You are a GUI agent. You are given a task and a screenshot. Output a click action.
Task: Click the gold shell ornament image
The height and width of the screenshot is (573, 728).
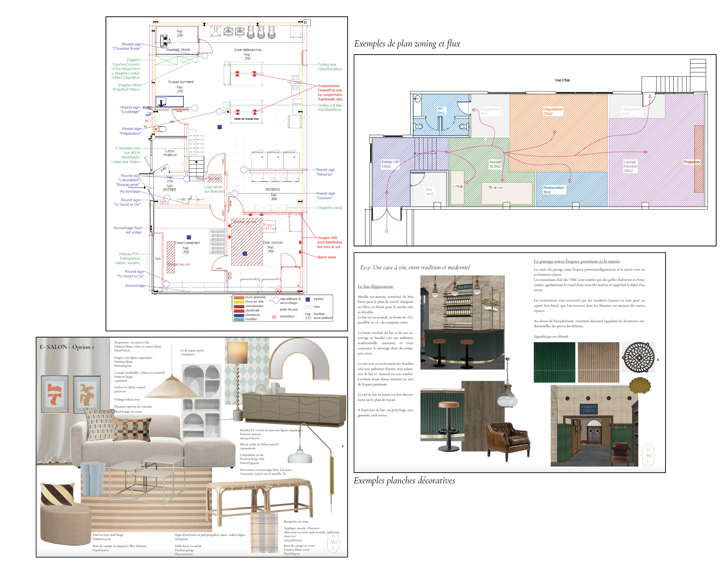click(x=639, y=385)
